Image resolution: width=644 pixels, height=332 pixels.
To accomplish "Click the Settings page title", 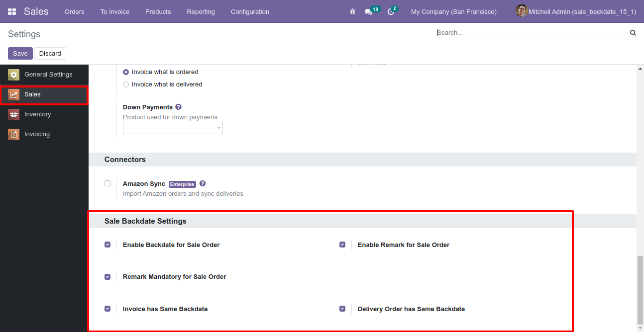I will 24,34.
